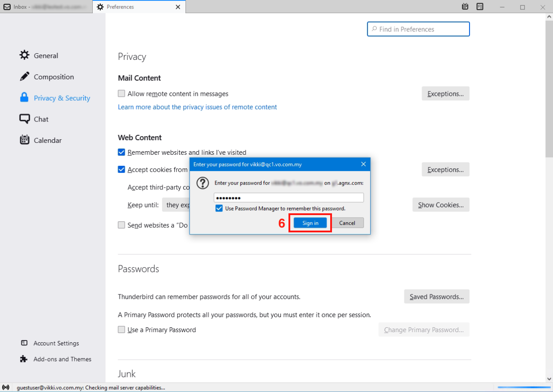Close the password dialog with X
The image size is (553, 392).
coord(363,164)
